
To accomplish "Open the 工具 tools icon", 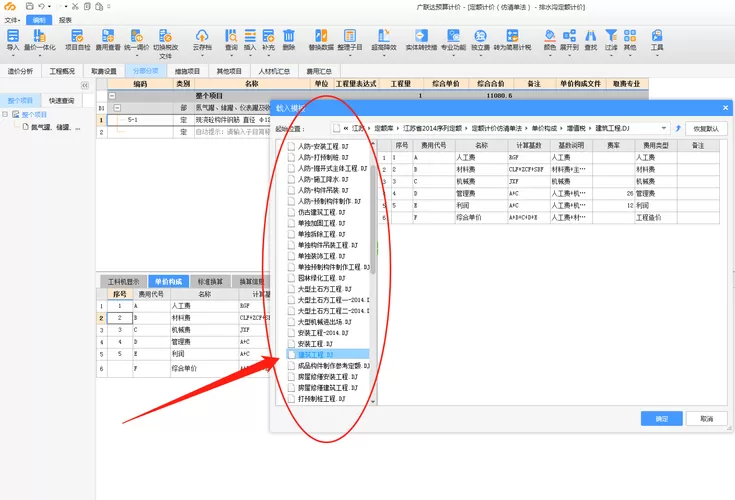I will point(657,36).
